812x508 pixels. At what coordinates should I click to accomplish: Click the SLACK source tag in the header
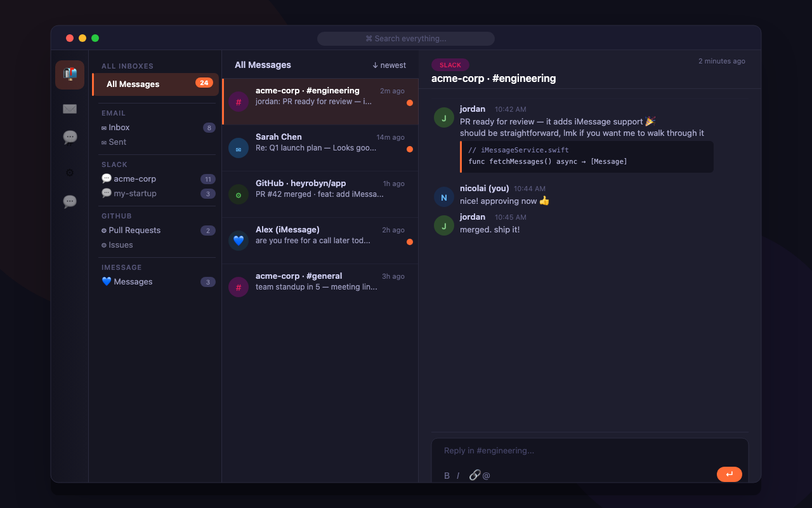[450, 65]
